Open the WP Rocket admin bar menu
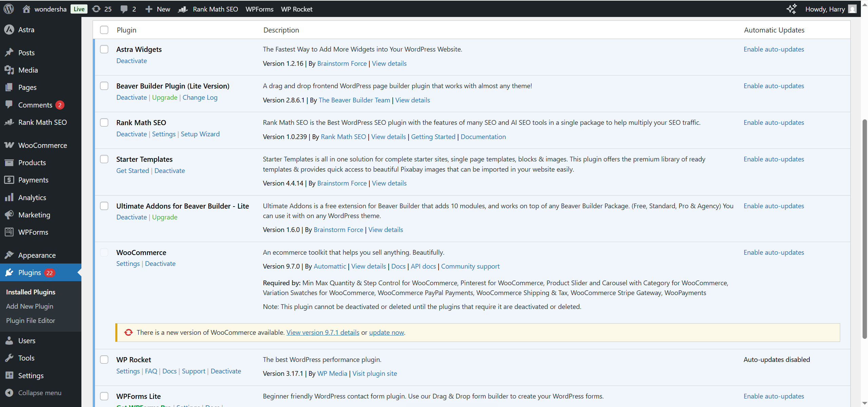Screen dimensions: 868x407 296,9
